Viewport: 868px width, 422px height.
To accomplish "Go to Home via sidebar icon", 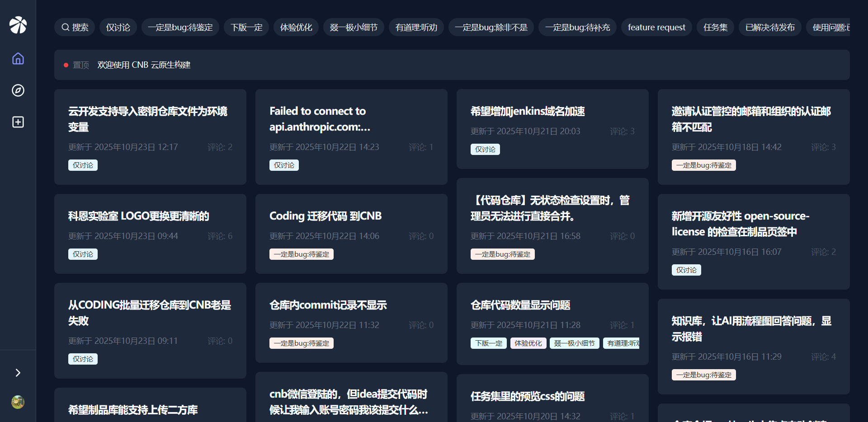I will [x=18, y=59].
